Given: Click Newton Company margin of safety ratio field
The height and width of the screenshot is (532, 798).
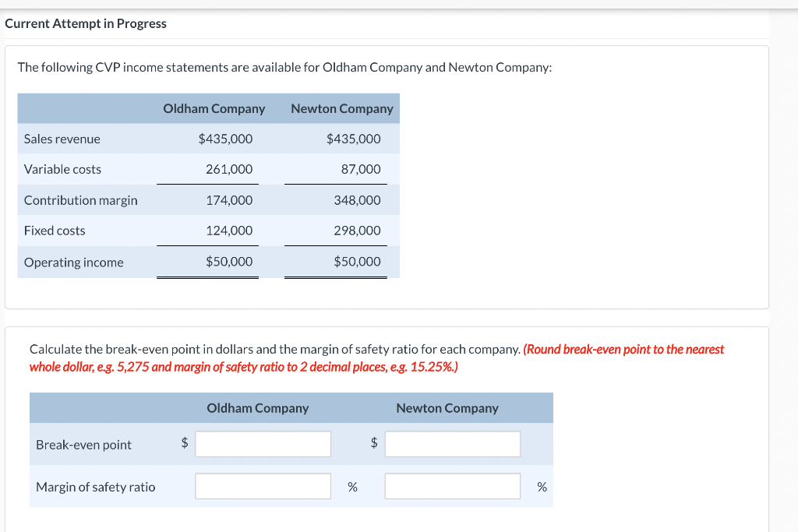Looking at the screenshot, I should point(453,486).
